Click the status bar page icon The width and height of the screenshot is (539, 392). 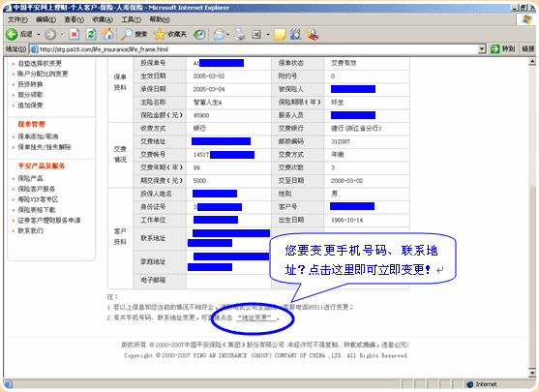9,384
